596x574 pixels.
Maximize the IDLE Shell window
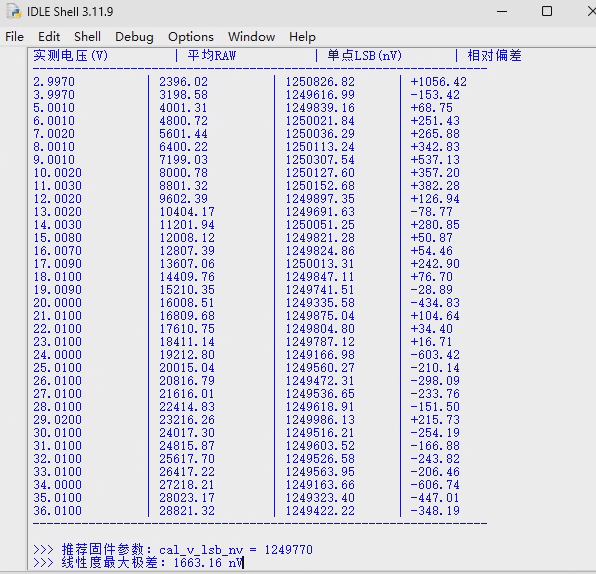547,11
